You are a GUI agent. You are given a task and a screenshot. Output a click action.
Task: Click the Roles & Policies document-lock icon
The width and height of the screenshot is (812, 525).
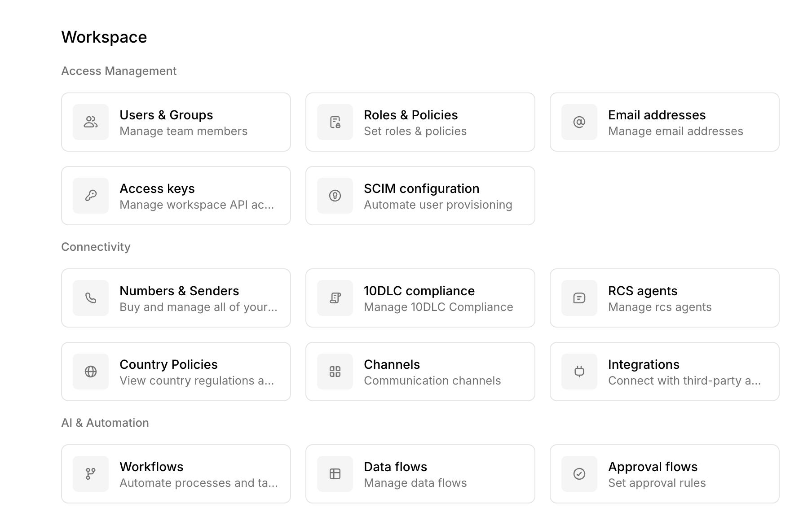click(x=335, y=122)
